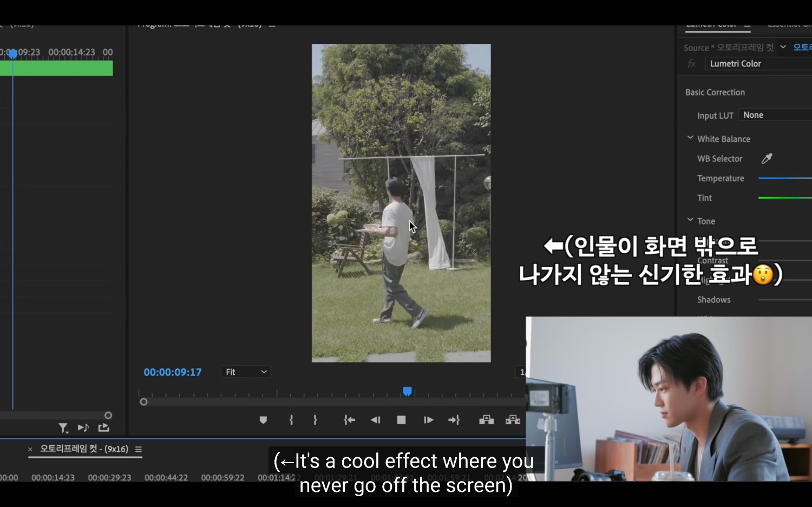
Task: Pick the WB Selector eyedropper
Action: coord(767,159)
